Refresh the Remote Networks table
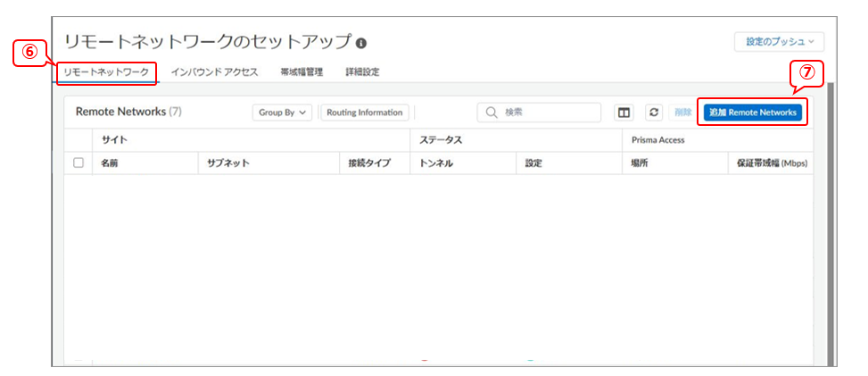 pos(654,113)
